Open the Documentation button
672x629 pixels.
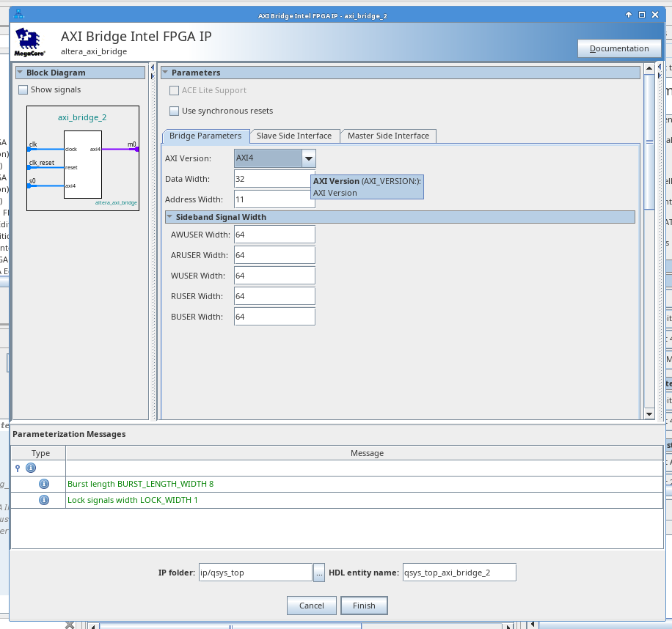pos(619,48)
